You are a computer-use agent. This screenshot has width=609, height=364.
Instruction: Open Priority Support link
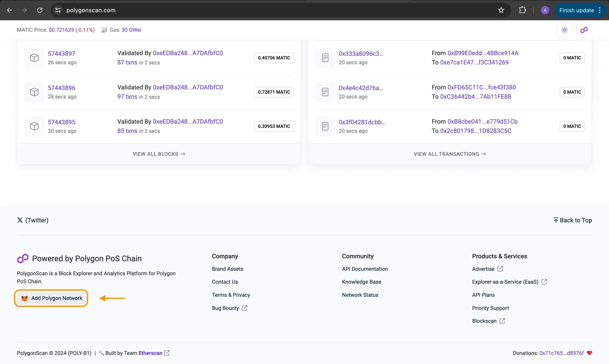(x=490, y=308)
